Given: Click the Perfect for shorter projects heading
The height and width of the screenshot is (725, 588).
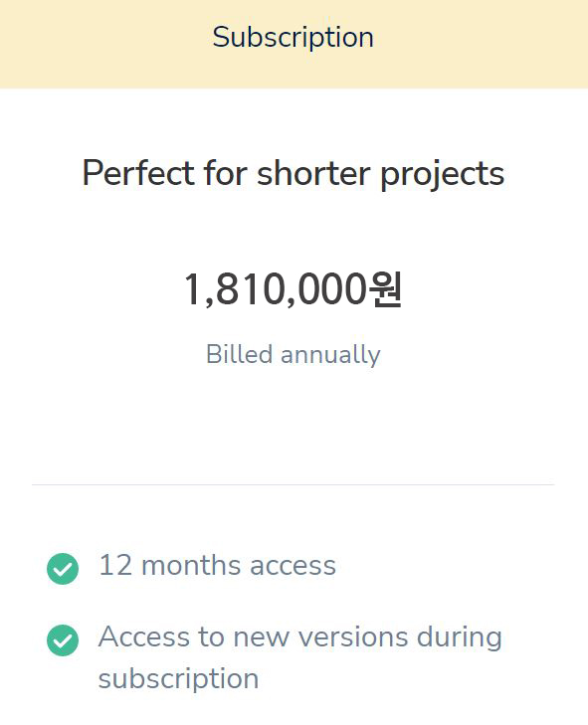Looking at the screenshot, I should [x=294, y=174].
